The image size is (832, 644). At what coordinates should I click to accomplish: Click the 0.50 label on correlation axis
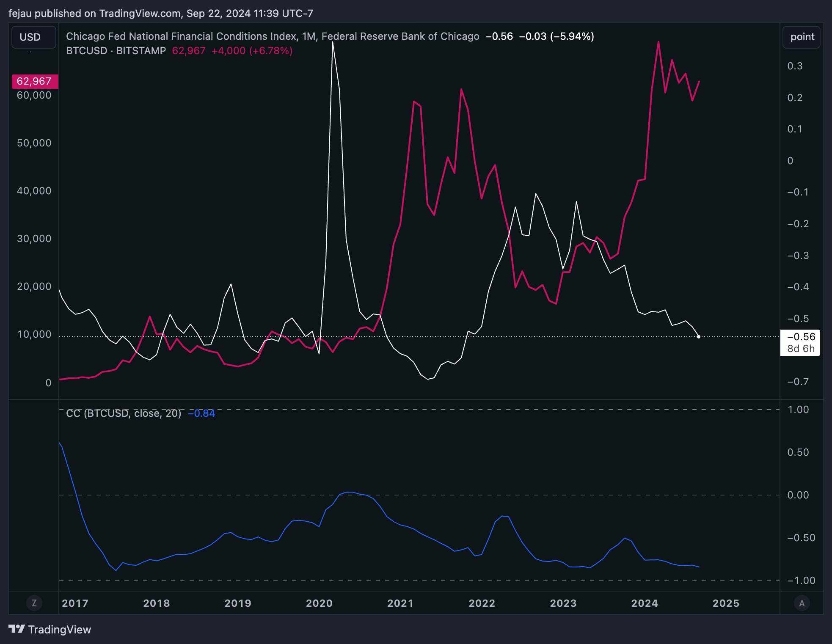[x=798, y=452]
